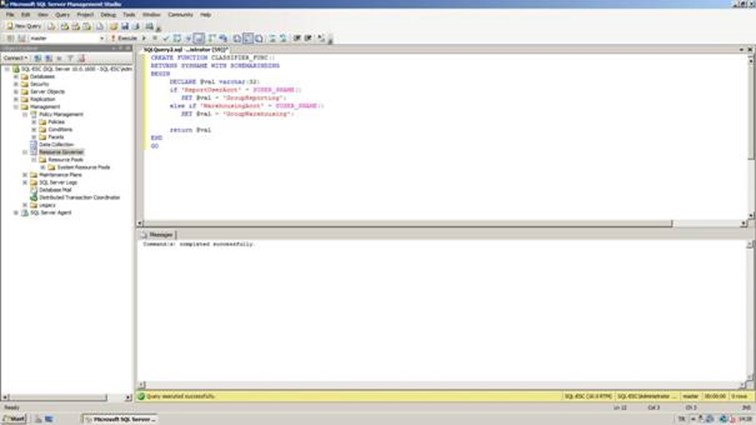Click the query editor horizontal scrollbar
This screenshot has height=425, width=756.
point(408,223)
